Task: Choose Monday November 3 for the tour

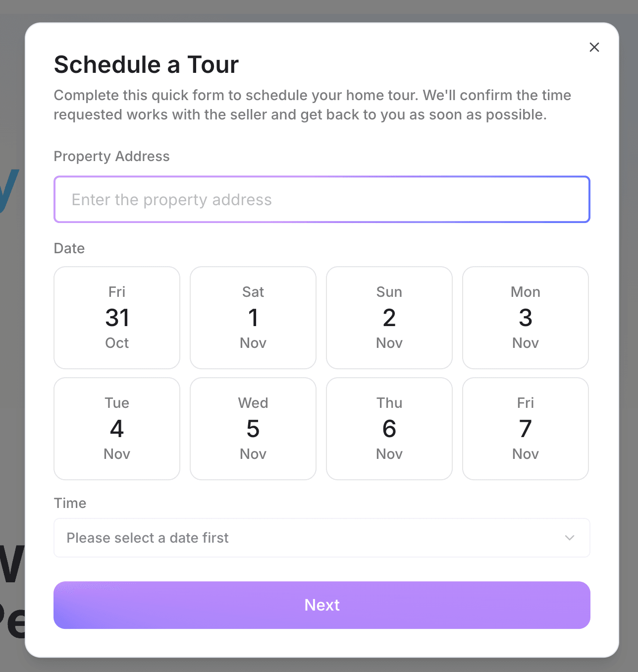Action: tap(525, 318)
